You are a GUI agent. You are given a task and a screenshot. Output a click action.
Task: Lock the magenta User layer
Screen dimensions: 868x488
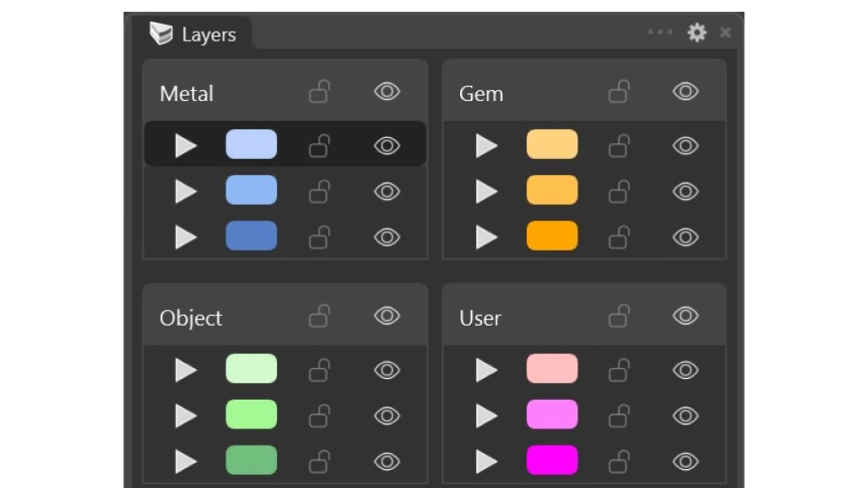point(619,461)
